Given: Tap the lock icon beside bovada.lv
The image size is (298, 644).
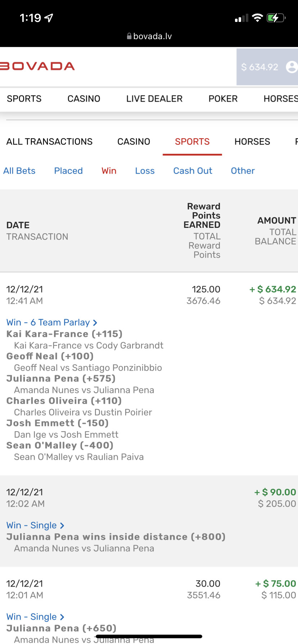Looking at the screenshot, I should (x=129, y=36).
